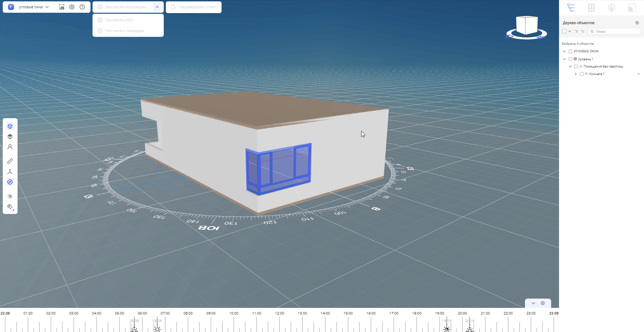Viewport: 644px width, 332px height.
Task: Open the window grid panel tab
Action: tap(591, 8)
